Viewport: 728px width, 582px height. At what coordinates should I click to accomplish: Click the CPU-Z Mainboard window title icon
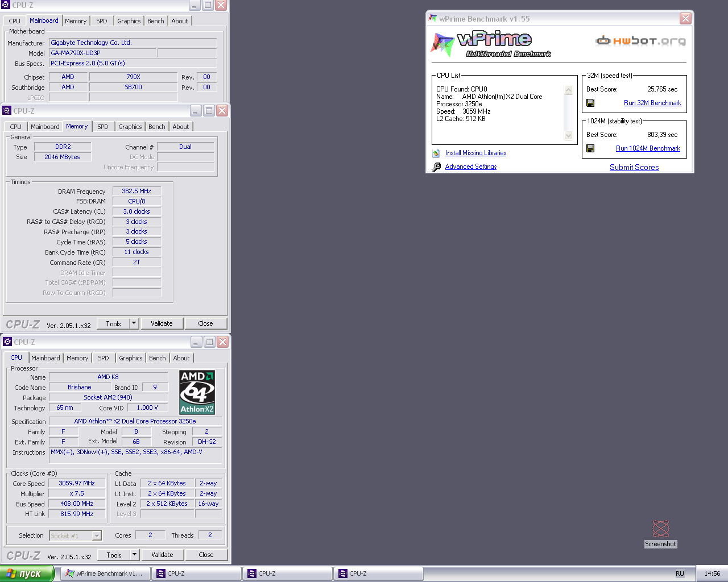click(6, 5)
